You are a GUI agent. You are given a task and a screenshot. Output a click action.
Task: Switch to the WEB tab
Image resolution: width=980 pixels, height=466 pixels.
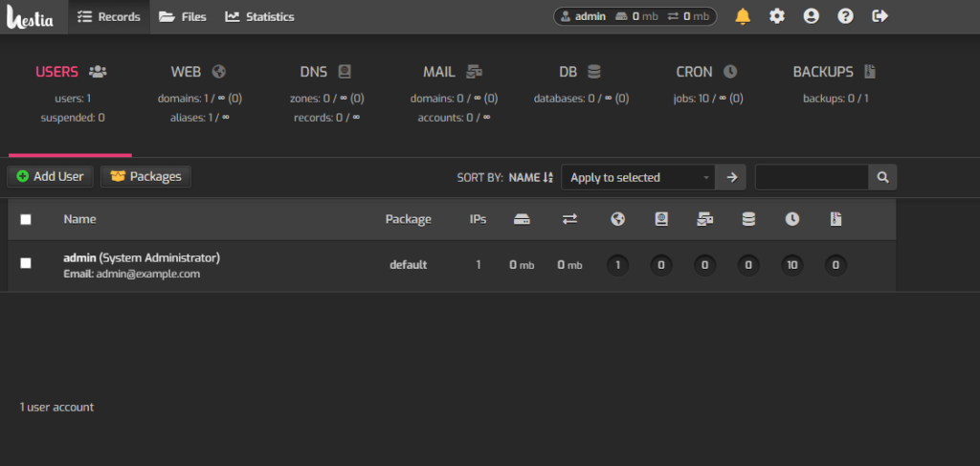(x=198, y=72)
